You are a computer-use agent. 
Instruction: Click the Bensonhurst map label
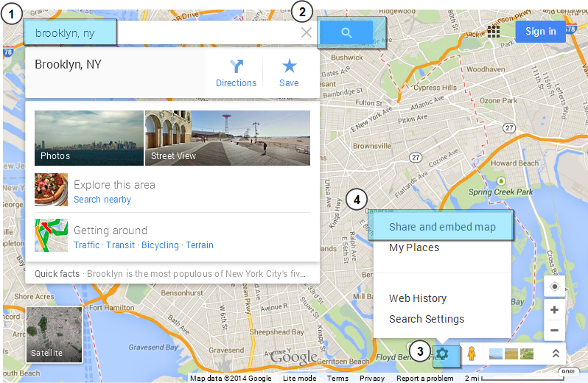(182, 292)
